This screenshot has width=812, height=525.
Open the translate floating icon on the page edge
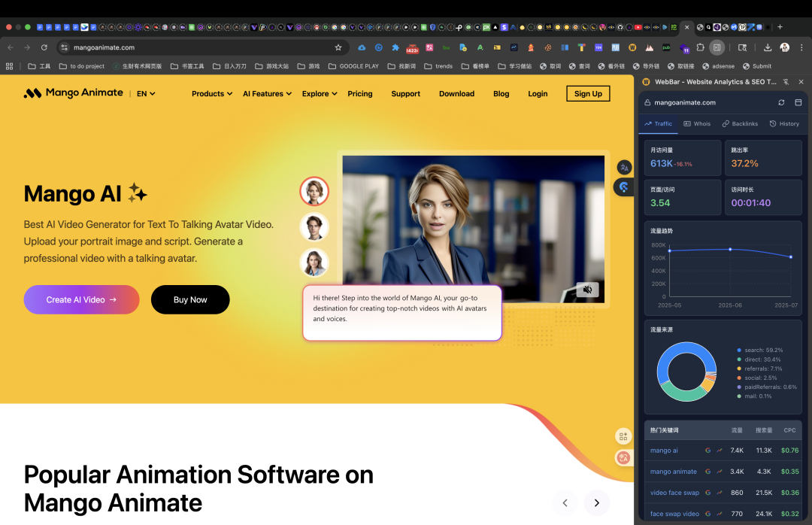624,168
